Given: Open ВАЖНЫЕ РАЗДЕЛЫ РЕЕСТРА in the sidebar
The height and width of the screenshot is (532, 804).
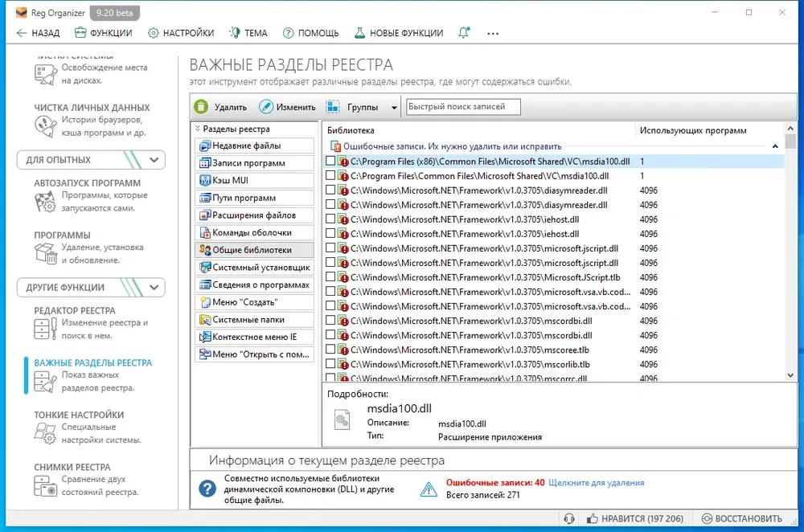Looking at the screenshot, I should point(92,363).
